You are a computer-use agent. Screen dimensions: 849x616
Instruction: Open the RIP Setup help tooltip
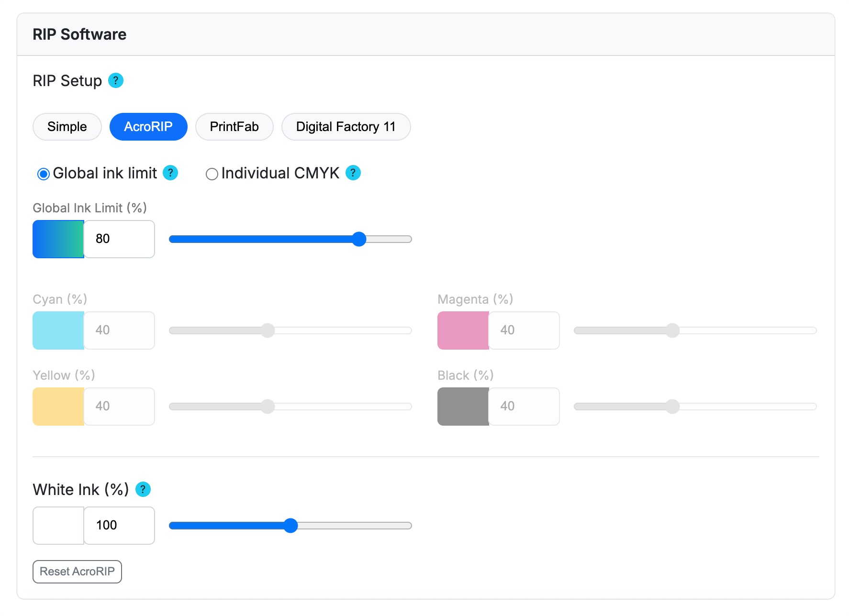(115, 81)
